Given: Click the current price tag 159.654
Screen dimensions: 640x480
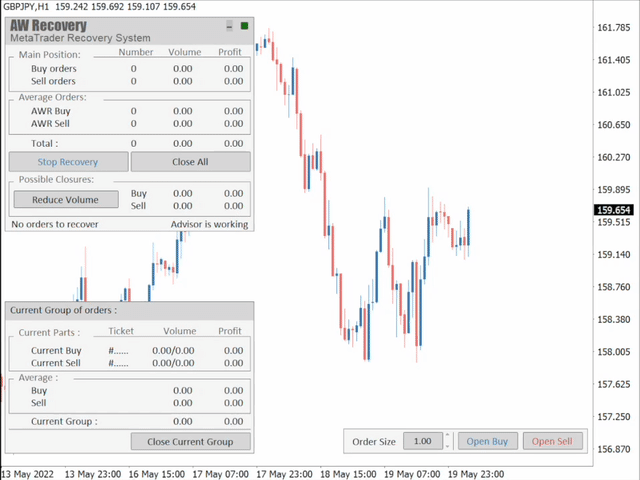Looking at the screenshot, I should point(613,210).
